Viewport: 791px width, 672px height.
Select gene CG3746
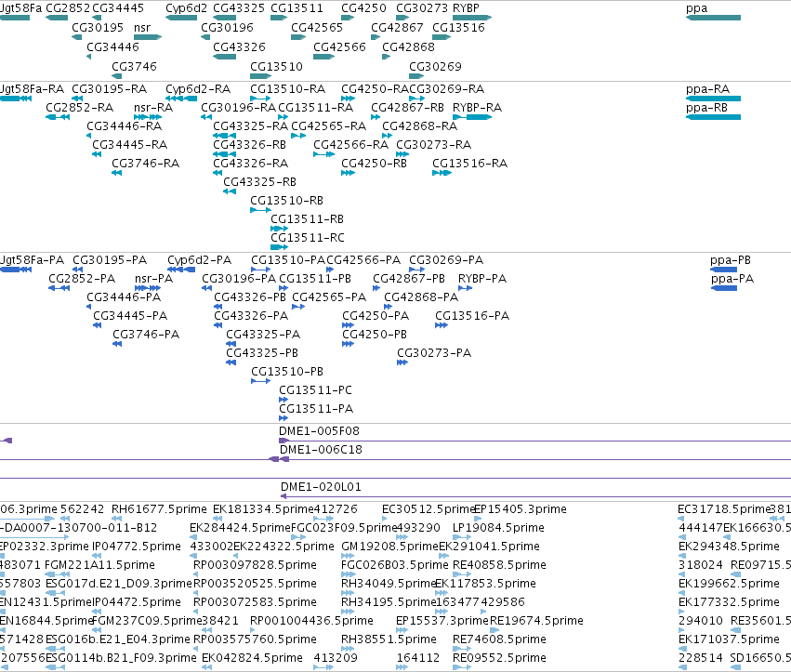tap(116, 76)
